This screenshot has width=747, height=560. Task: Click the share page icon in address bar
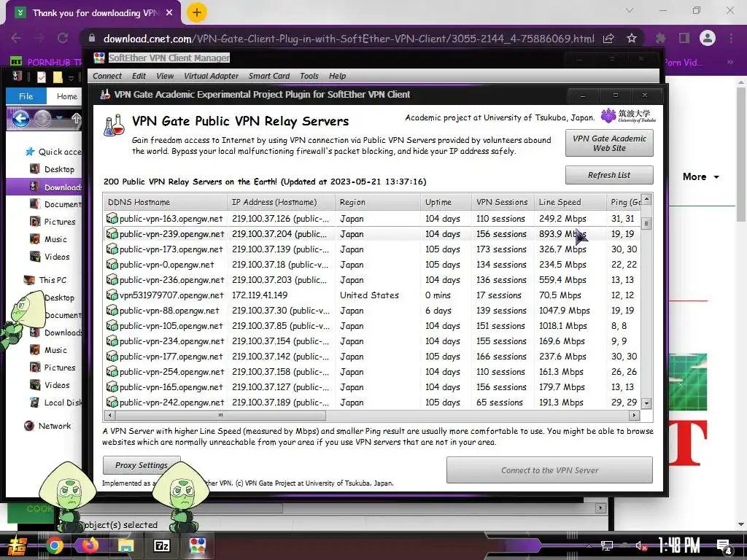point(608,38)
